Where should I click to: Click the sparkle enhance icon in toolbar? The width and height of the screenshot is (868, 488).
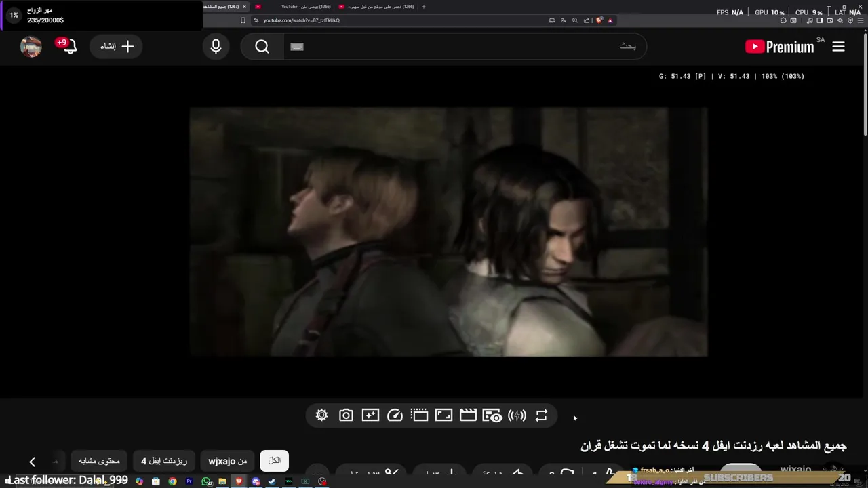coord(370,415)
